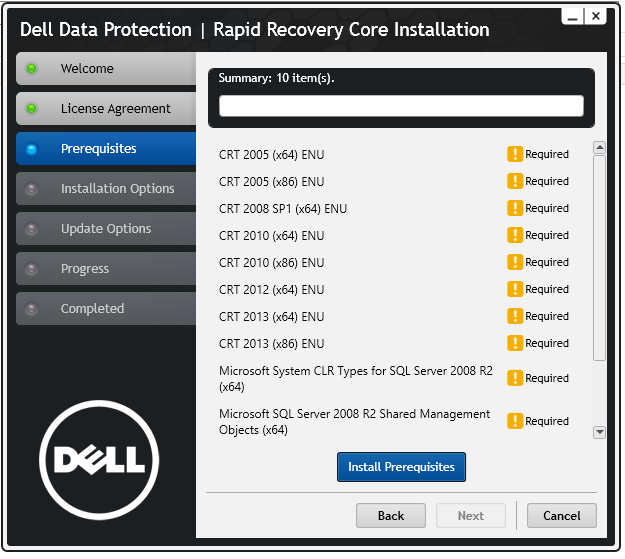Select the CRT 2008 SP1 (x64) ENU item
Viewport: 625px width, 559px height.
(x=283, y=209)
